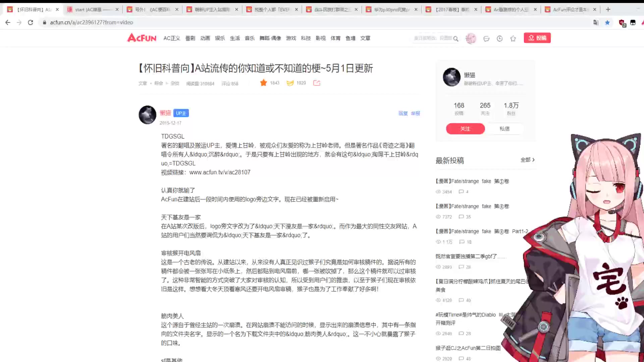Open the 科技 menu item
This screenshot has width=644, height=362.
pyautogui.click(x=306, y=38)
